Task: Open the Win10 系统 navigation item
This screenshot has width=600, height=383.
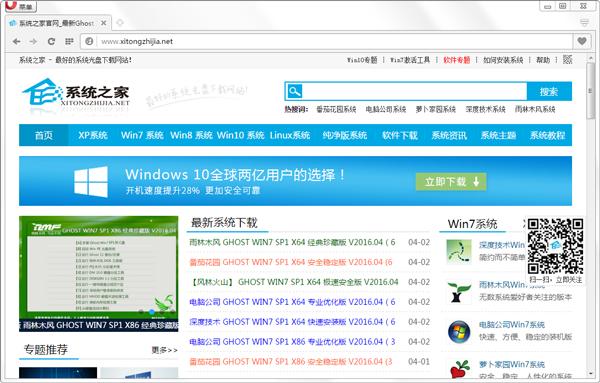Action: pyautogui.click(x=240, y=135)
